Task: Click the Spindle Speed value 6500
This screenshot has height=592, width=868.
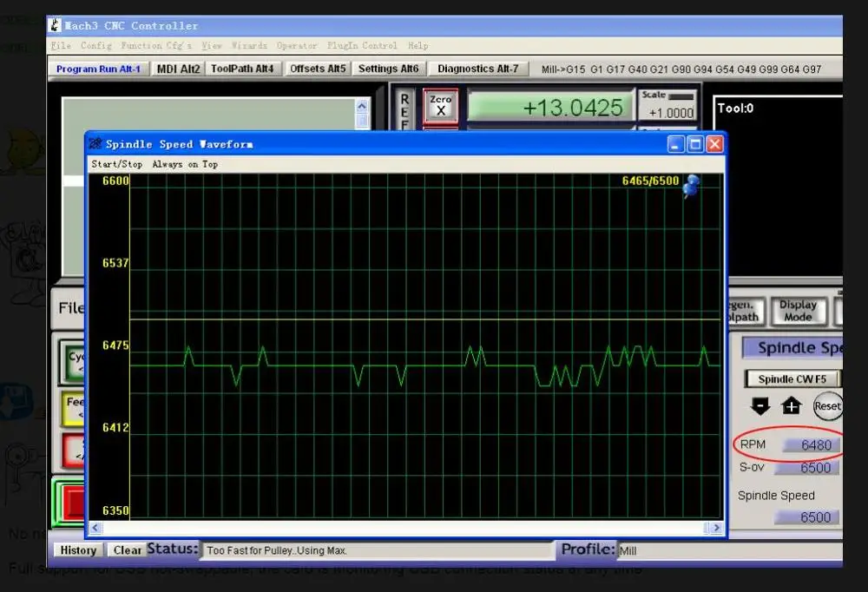Action: (x=807, y=517)
